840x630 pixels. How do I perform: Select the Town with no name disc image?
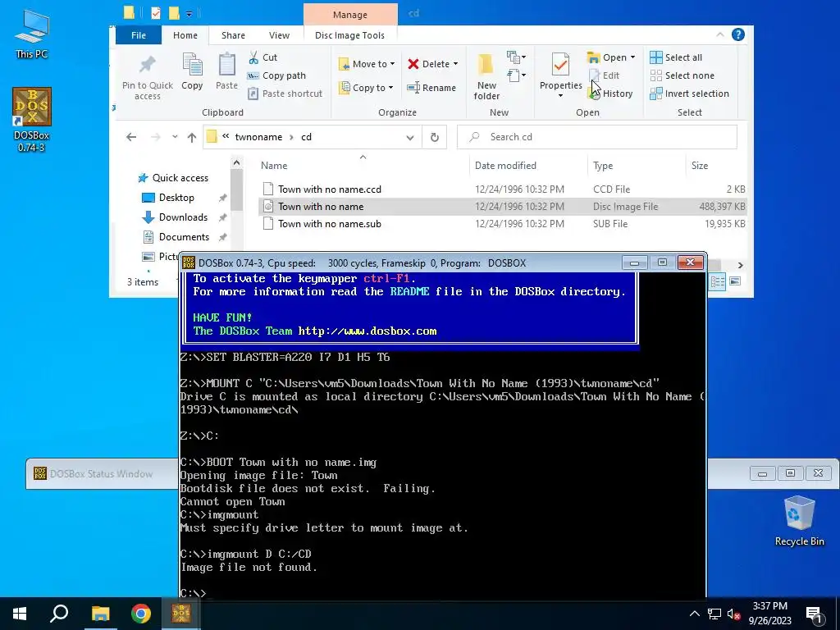tap(502, 207)
